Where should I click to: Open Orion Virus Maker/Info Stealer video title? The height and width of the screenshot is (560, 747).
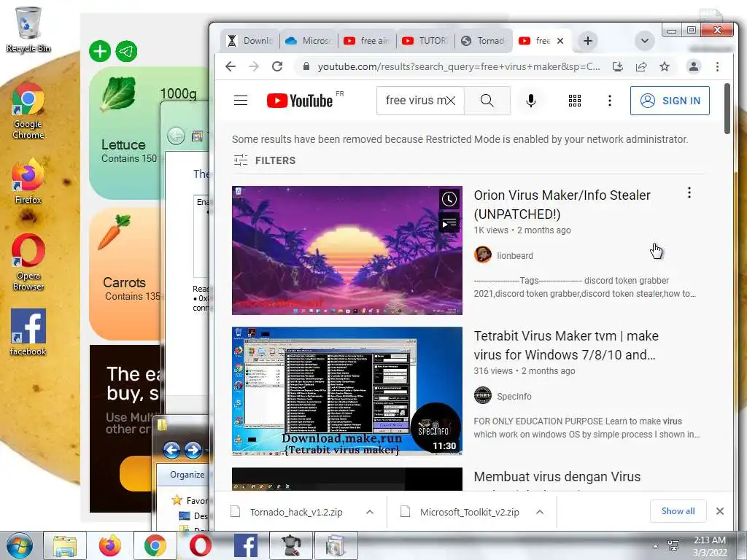point(562,205)
